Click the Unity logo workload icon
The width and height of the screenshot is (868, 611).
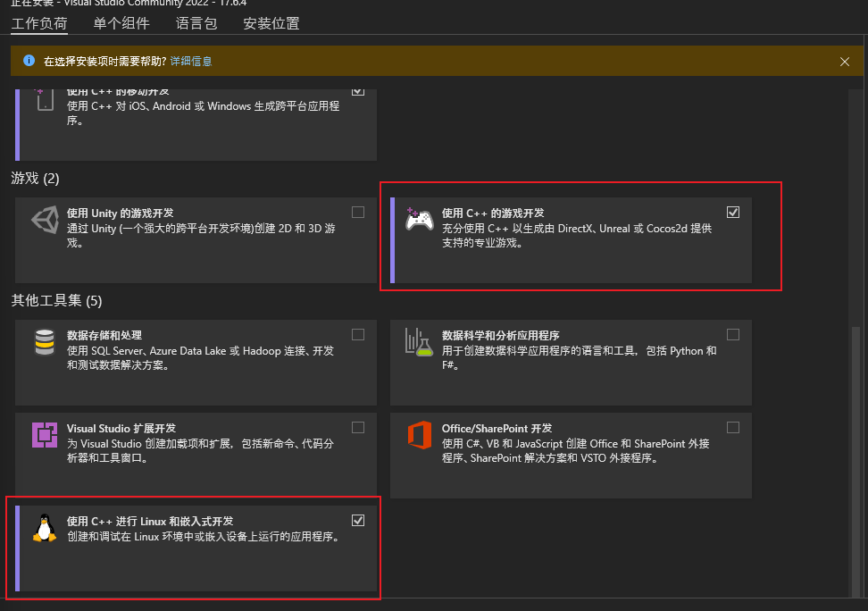(45, 221)
